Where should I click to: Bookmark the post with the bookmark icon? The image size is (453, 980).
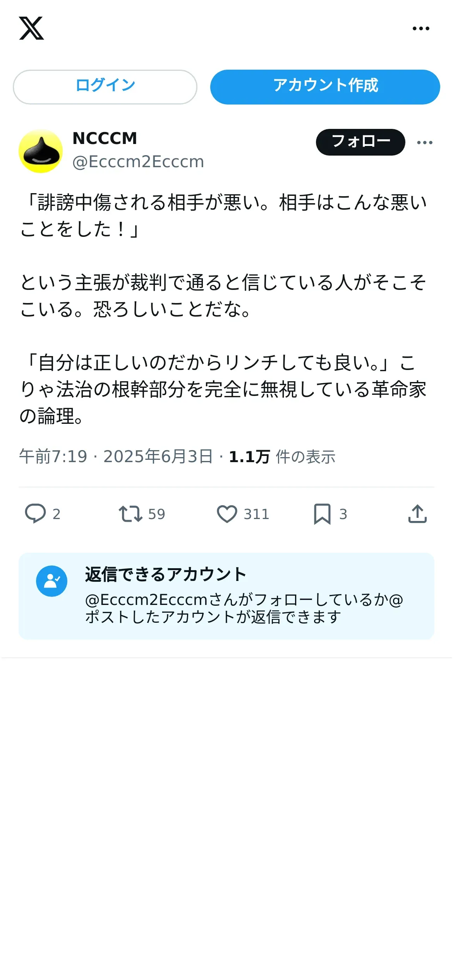click(x=322, y=514)
